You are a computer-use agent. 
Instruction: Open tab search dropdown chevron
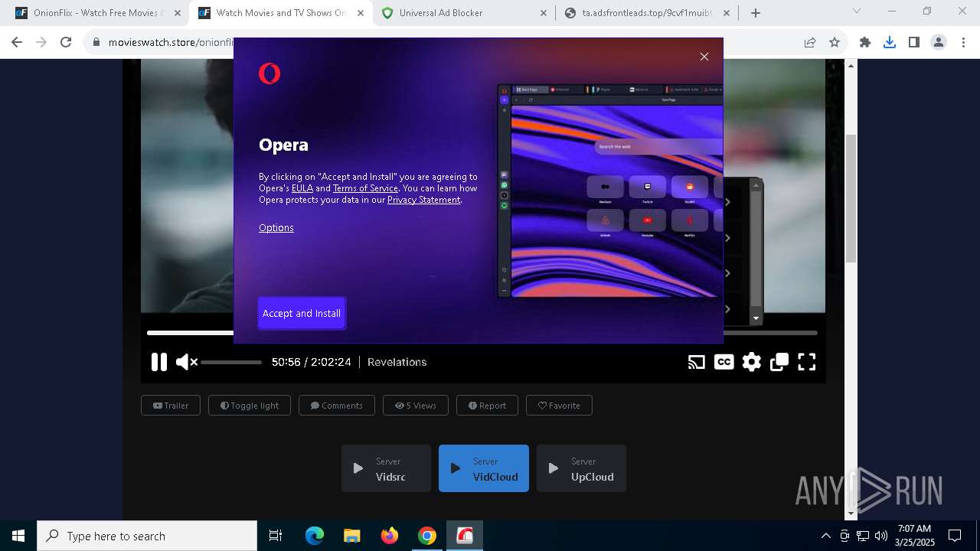(x=857, y=11)
